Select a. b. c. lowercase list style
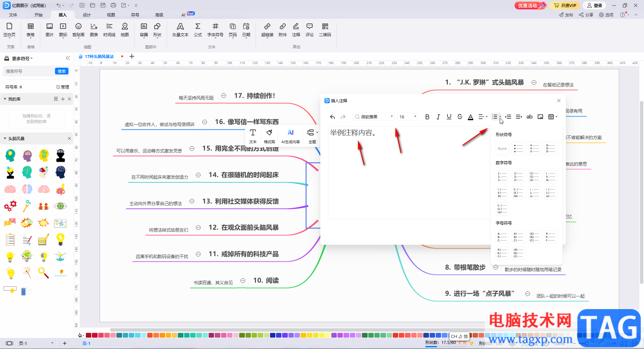The width and height of the screenshot is (644, 349). tap(550, 237)
